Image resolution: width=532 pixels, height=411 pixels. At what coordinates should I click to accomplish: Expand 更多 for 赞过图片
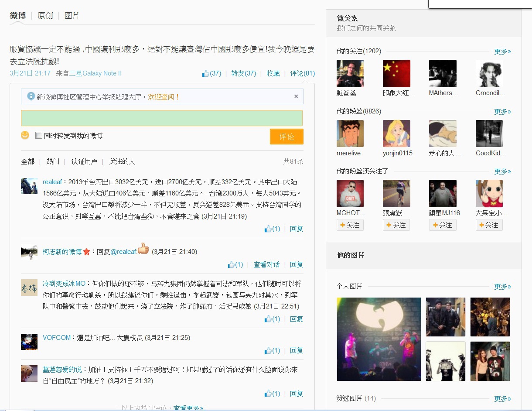[502, 398]
